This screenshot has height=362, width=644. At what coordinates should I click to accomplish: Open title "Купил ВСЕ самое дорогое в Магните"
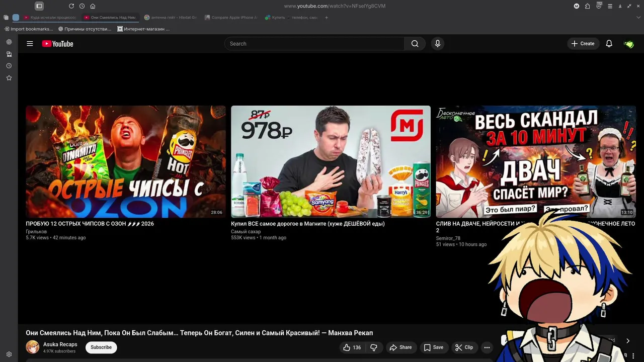click(307, 224)
